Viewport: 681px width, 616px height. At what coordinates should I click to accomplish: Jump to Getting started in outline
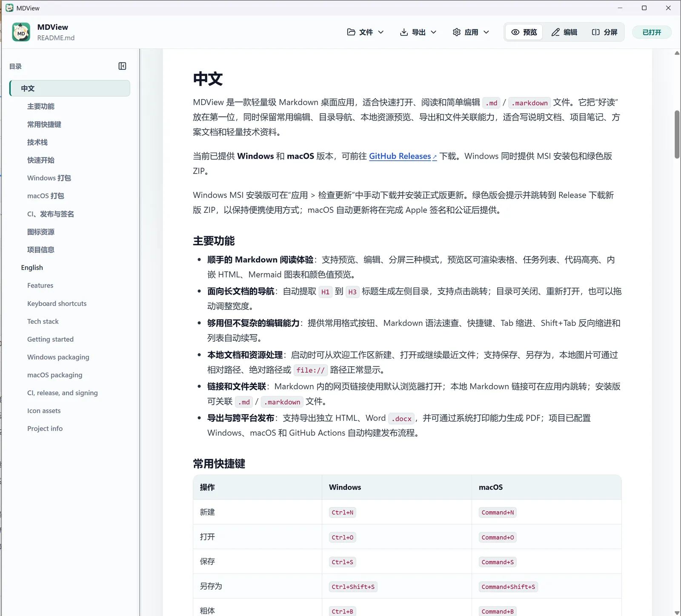pos(51,339)
